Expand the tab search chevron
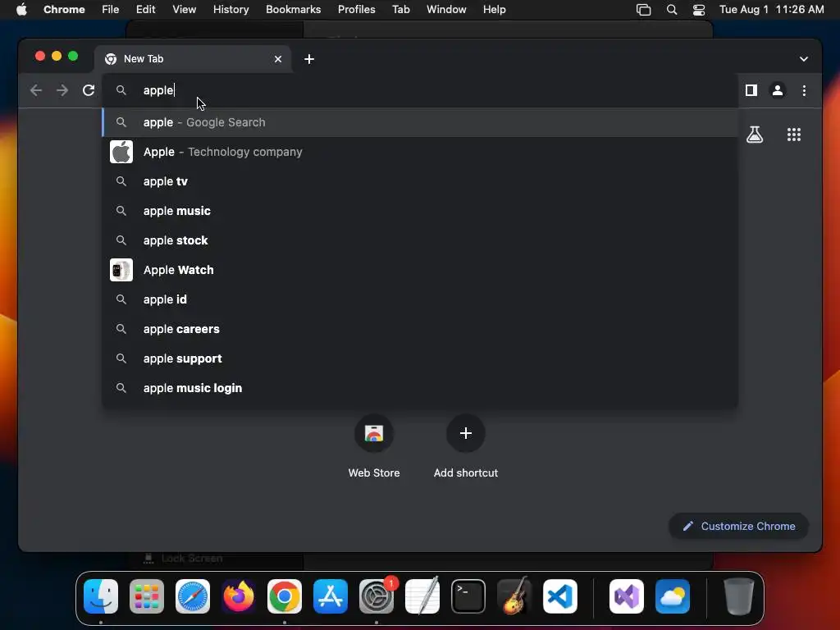This screenshot has height=630, width=840. pyautogui.click(x=804, y=59)
